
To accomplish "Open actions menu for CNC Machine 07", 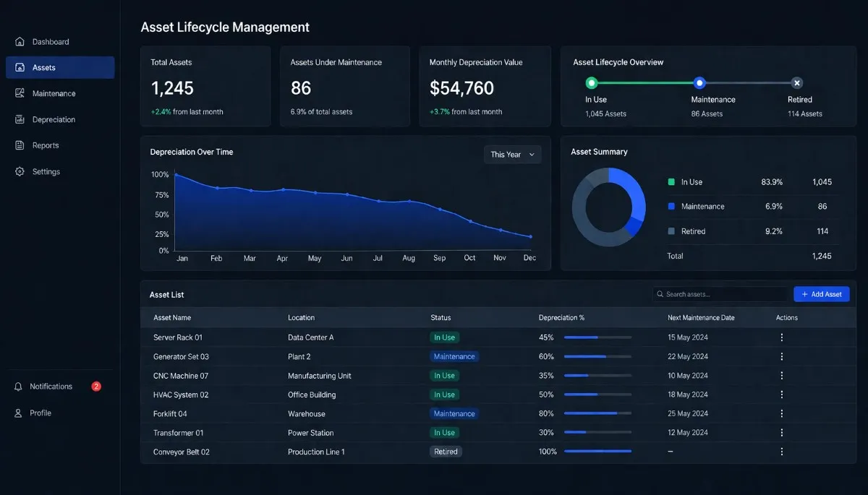I will tap(781, 376).
